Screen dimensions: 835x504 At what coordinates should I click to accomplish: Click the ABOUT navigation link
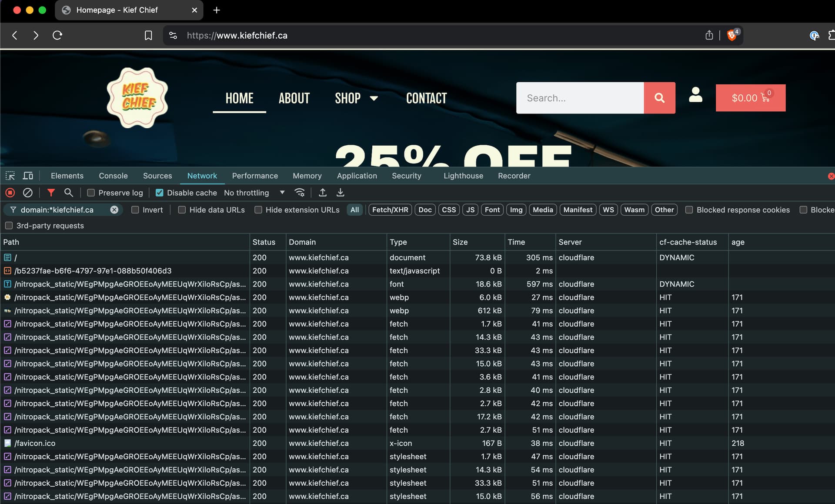tap(294, 98)
